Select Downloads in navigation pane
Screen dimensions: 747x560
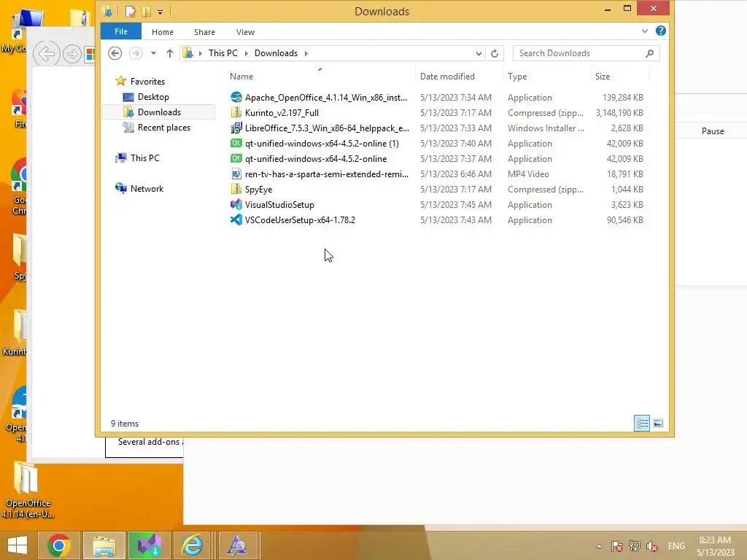click(159, 112)
